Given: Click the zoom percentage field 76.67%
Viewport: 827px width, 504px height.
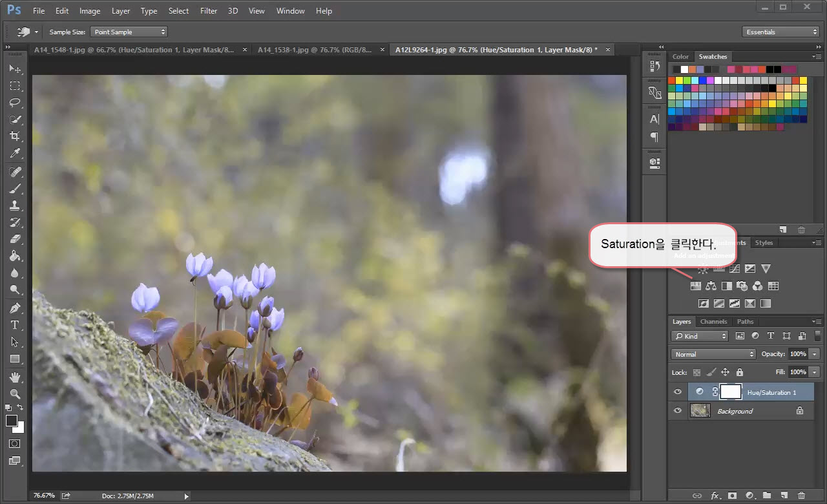Looking at the screenshot, I should 44,496.
